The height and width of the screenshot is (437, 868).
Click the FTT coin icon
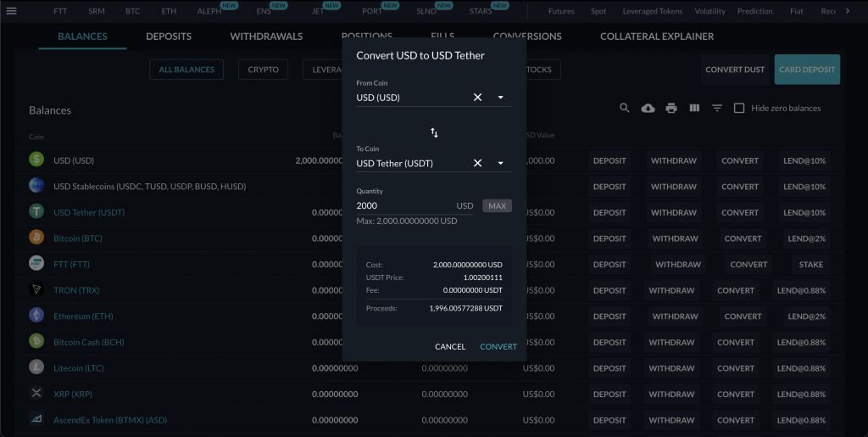click(36, 264)
